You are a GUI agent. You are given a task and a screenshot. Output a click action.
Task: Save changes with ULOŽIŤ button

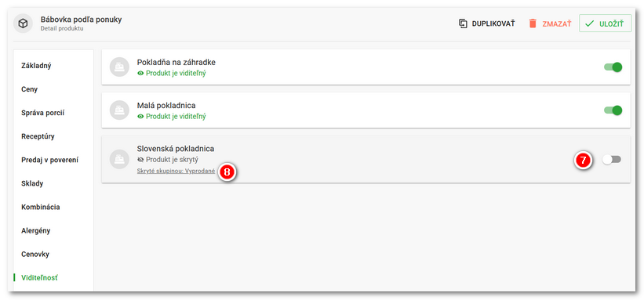click(605, 23)
